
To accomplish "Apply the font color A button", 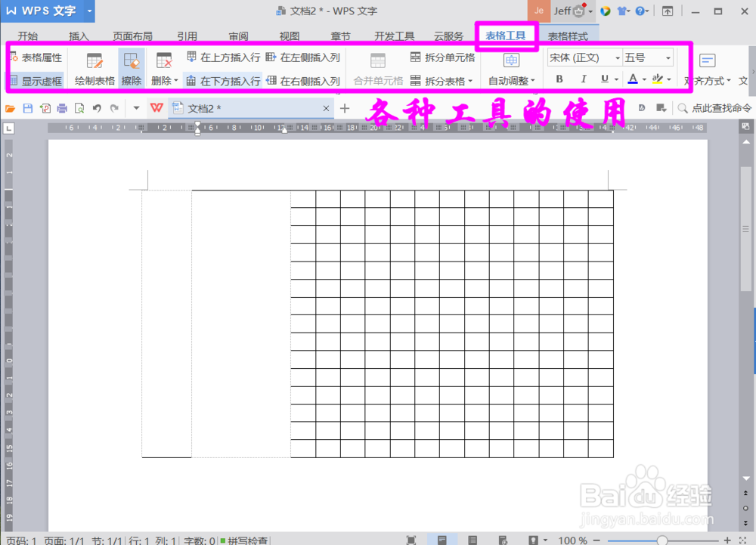I will click(x=633, y=79).
